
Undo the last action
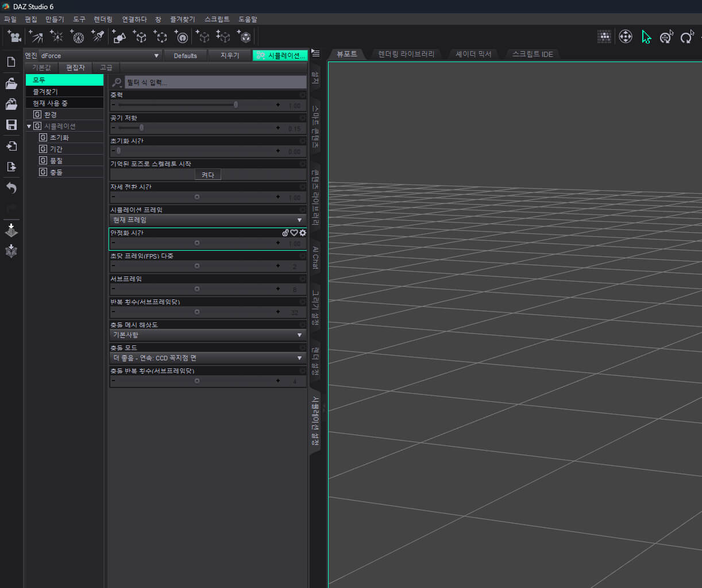tap(11, 188)
